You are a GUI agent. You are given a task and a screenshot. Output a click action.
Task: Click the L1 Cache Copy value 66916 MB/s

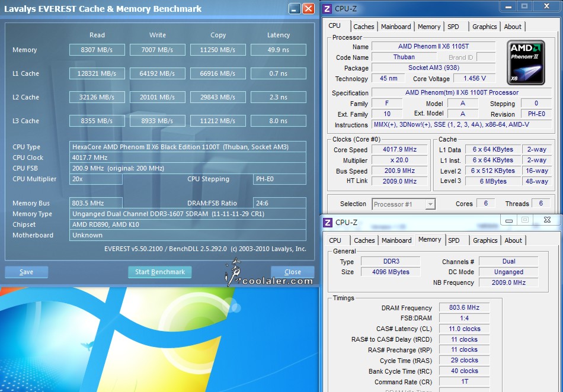(x=218, y=73)
